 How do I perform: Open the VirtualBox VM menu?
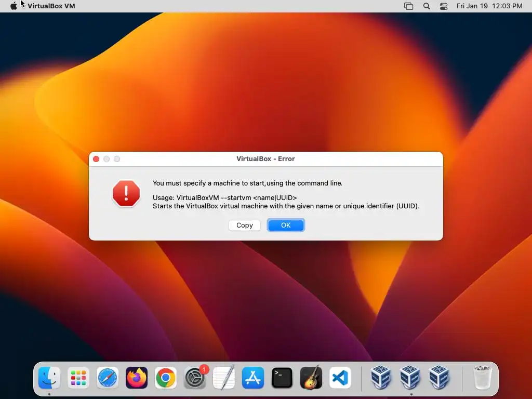click(x=51, y=6)
